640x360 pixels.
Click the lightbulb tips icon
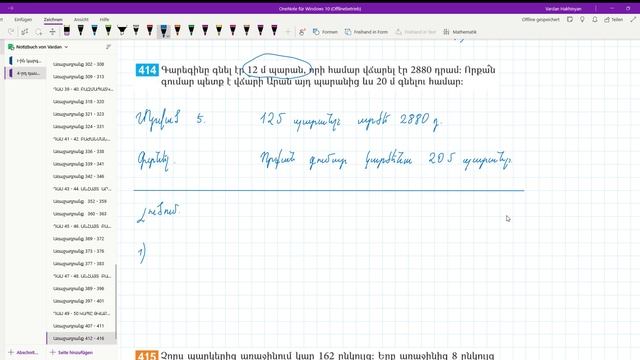[582, 20]
